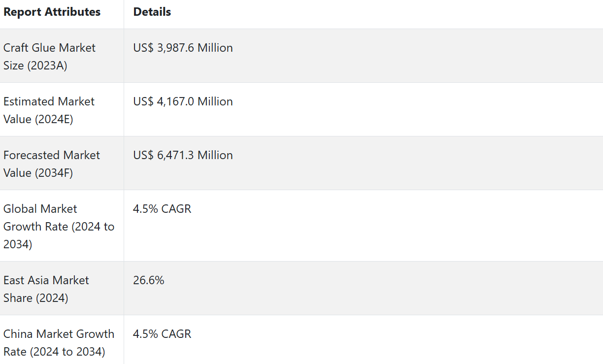Click the 'Share (2024)' text line

tap(35, 298)
